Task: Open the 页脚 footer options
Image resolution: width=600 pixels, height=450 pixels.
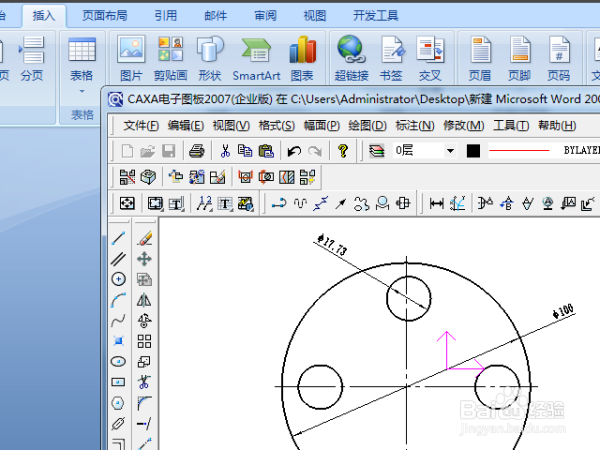Action: point(519,59)
